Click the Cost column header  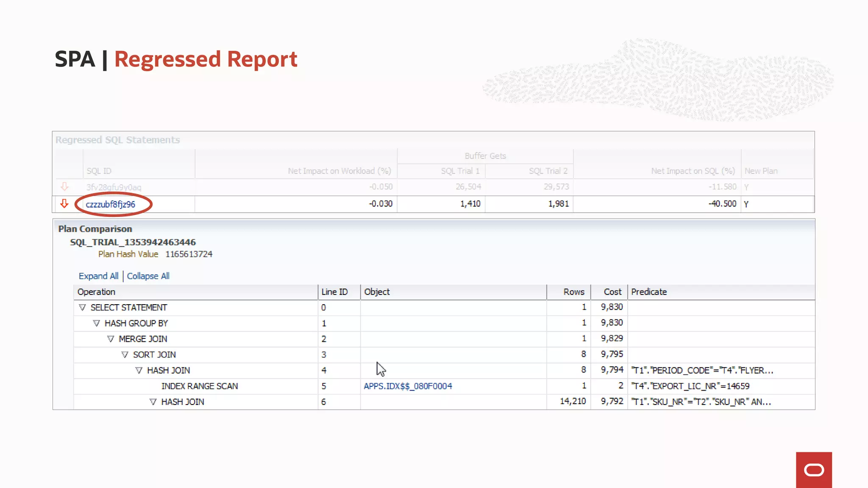pyautogui.click(x=612, y=292)
